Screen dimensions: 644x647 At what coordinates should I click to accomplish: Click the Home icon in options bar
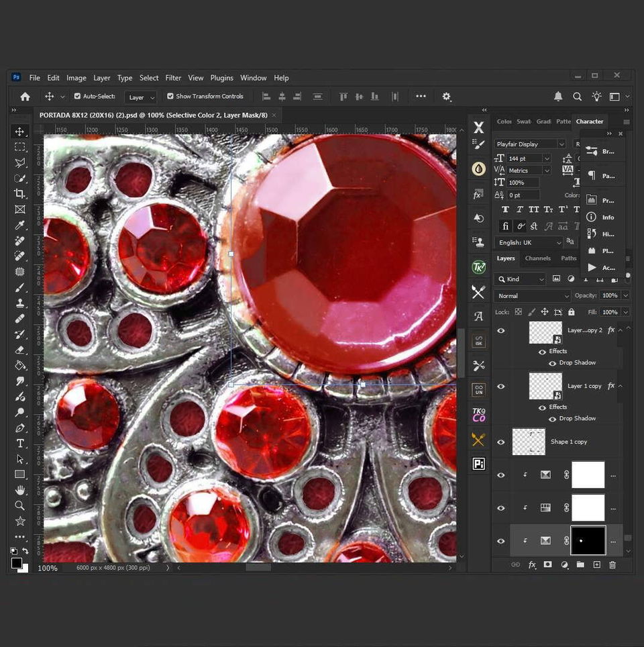pyautogui.click(x=25, y=97)
